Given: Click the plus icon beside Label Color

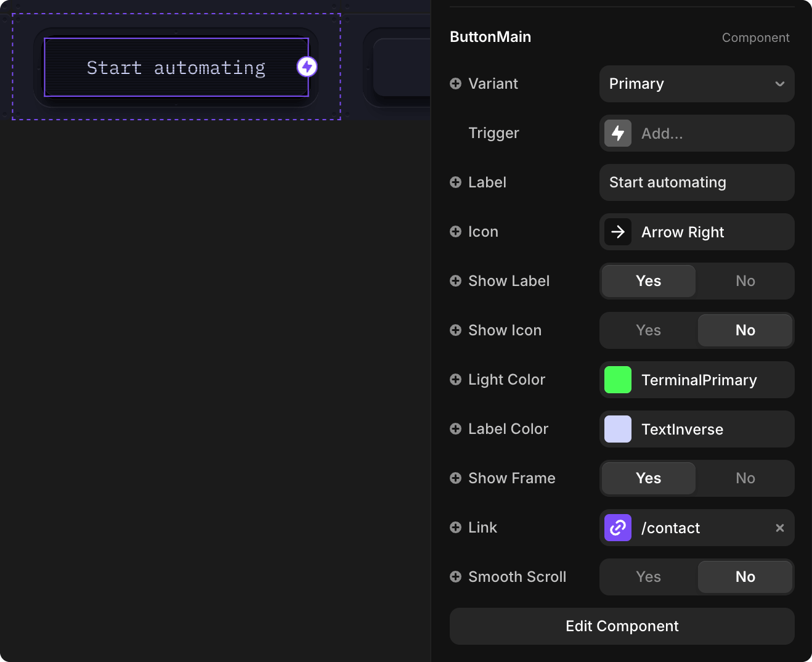Looking at the screenshot, I should pyautogui.click(x=455, y=429).
